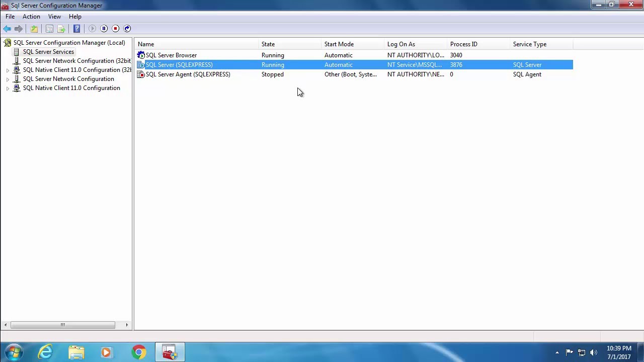The image size is (644, 362).
Task: Show hidden system tray icons
Action: tap(557, 352)
